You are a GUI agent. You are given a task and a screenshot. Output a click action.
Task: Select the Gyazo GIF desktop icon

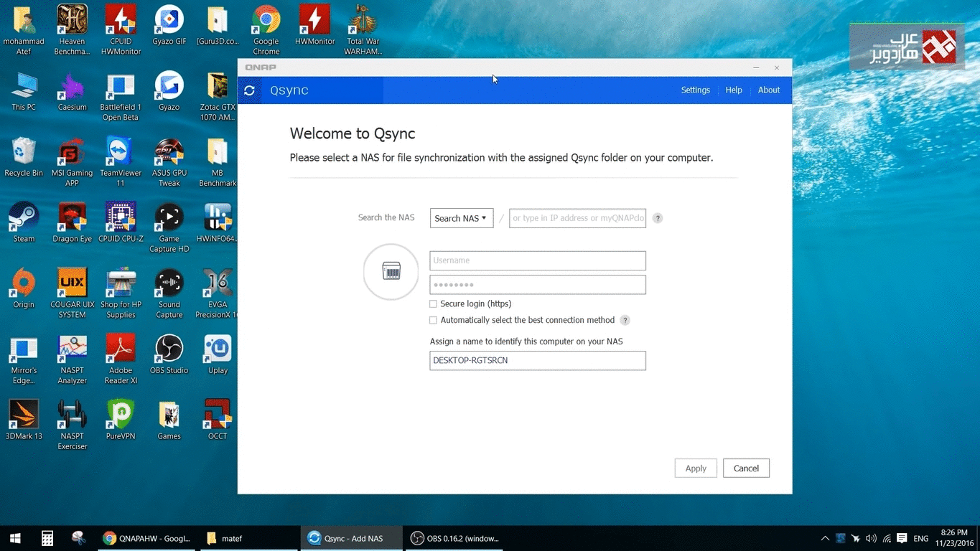point(169,25)
